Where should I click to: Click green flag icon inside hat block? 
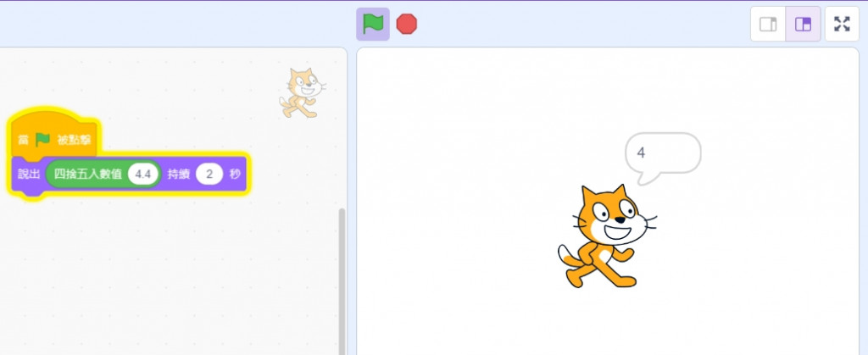click(42, 140)
